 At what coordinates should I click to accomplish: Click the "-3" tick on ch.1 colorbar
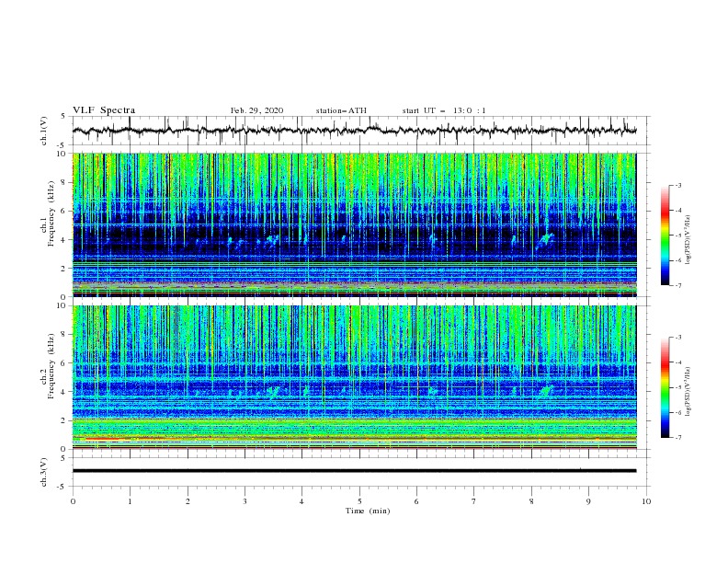click(x=678, y=185)
